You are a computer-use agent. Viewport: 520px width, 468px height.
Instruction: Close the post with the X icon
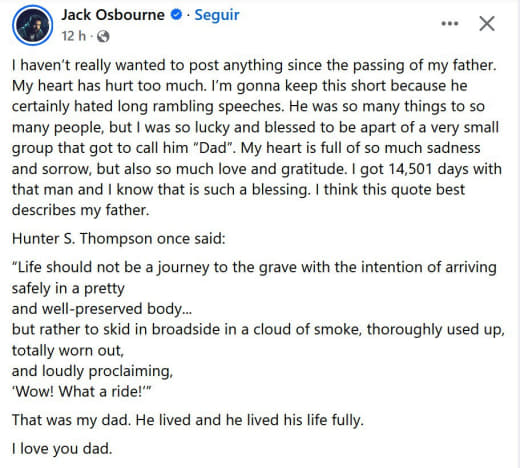487,23
